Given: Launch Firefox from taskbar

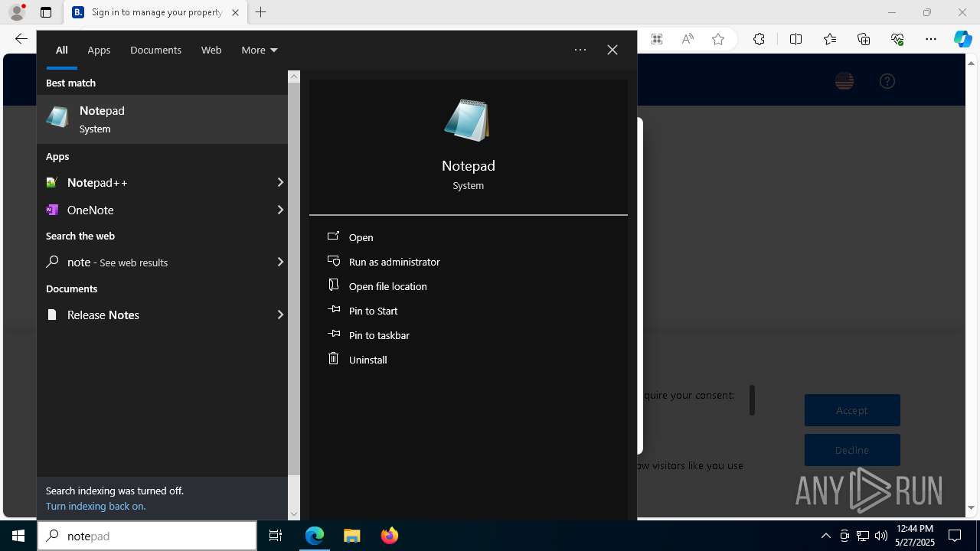Looking at the screenshot, I should [x=390, y=536].
